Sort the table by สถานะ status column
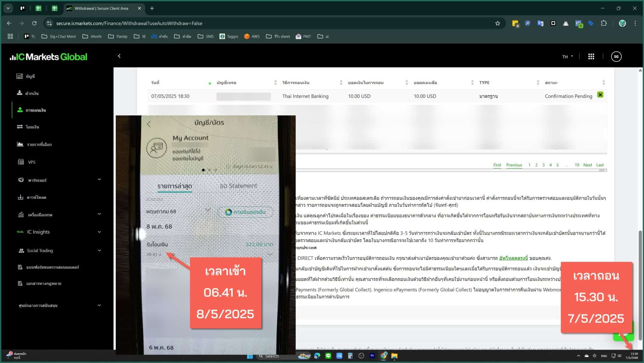 (x=575, y=83)
